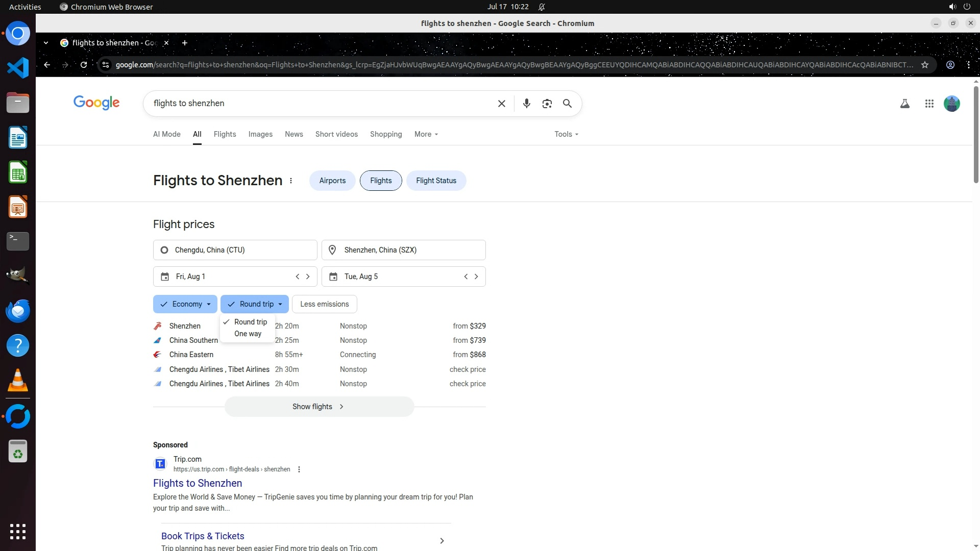Click the voice search microphone icon

click(526, 104)
